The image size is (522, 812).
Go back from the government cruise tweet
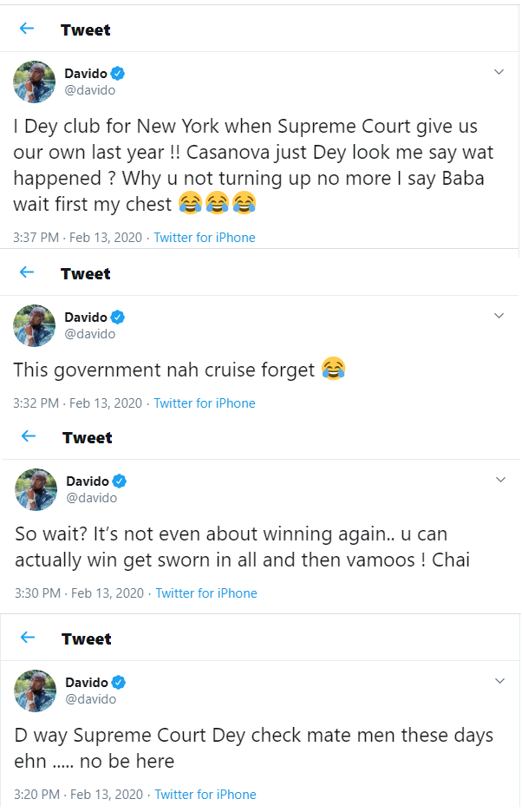[27, 272]
